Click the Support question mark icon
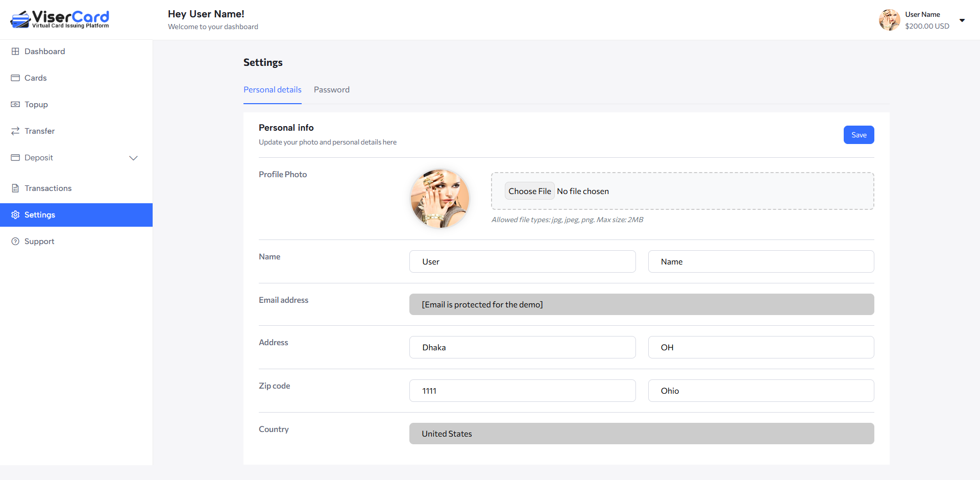Image resolution: width=980 pixels, height=480 pixels. click(x=15, y=242)
